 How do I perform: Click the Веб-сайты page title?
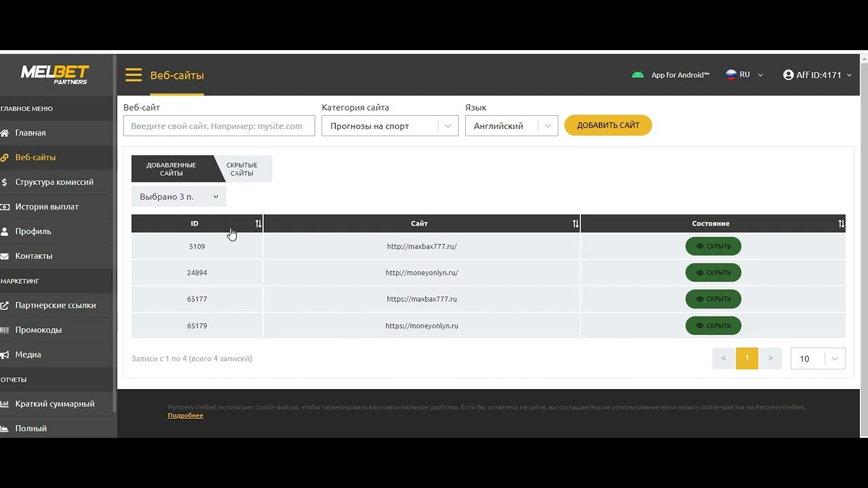177,75
